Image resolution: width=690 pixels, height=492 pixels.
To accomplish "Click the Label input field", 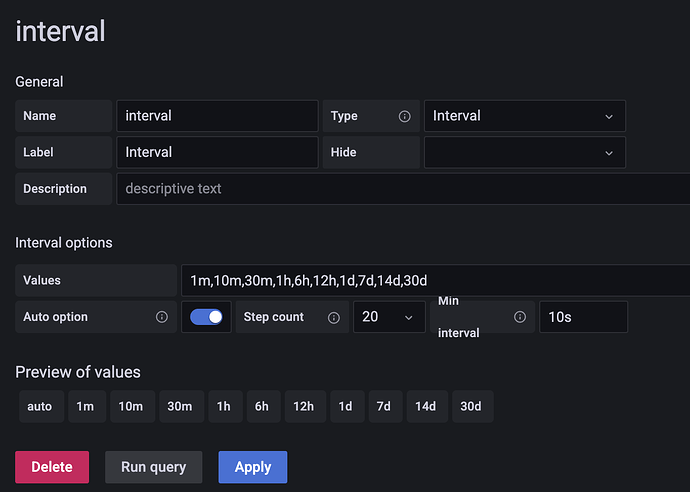I will [217, 152].
